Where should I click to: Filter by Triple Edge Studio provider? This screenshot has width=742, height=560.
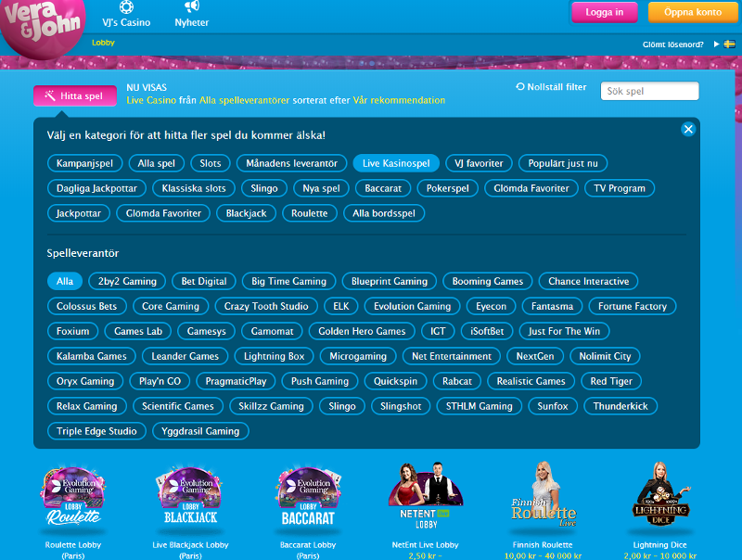(x=96, y=431)
